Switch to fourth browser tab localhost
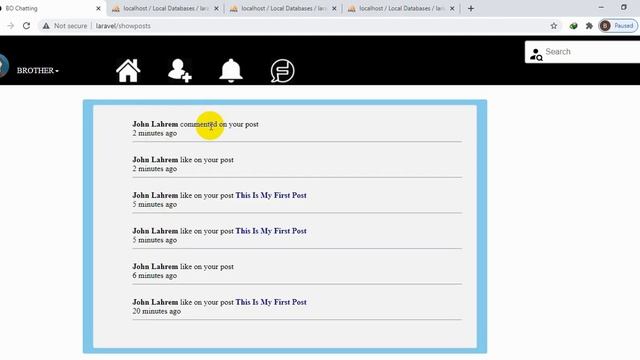640x360 pixels. tap(401, 8)
